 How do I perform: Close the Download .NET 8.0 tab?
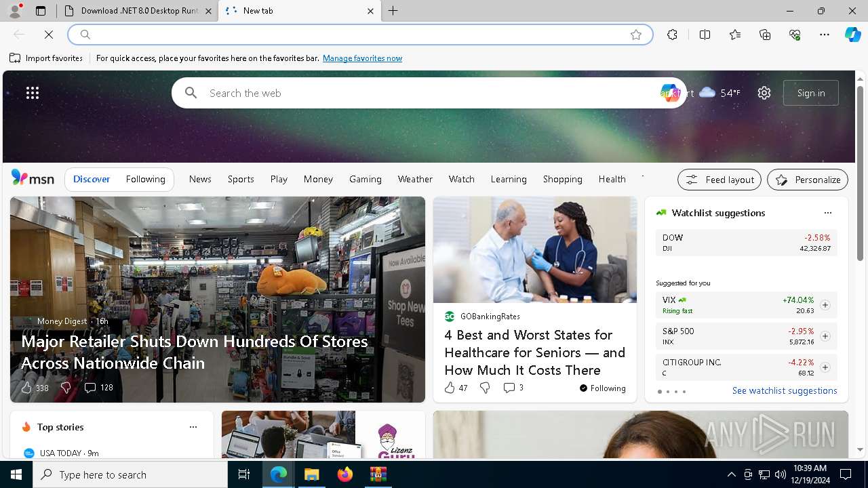coord(208,11)
